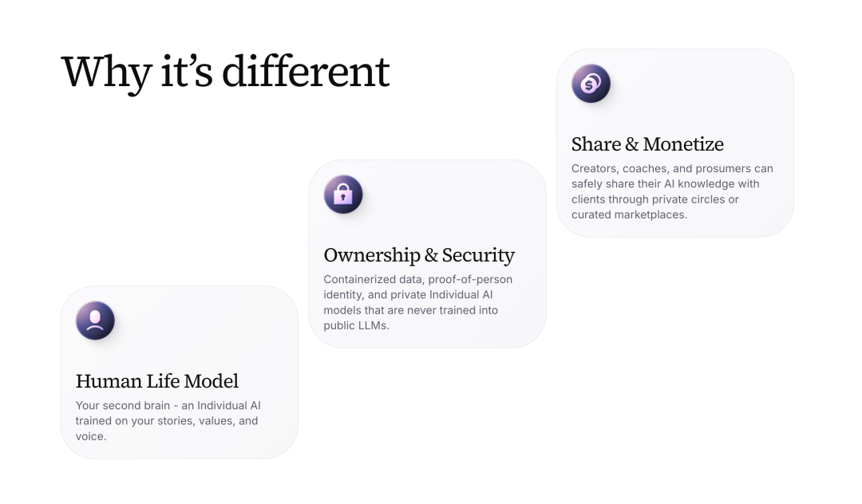The height and width of the screenshot is (504, 862).
Task: Click the "Your second brain" description line
Action: tap(168, 405)
